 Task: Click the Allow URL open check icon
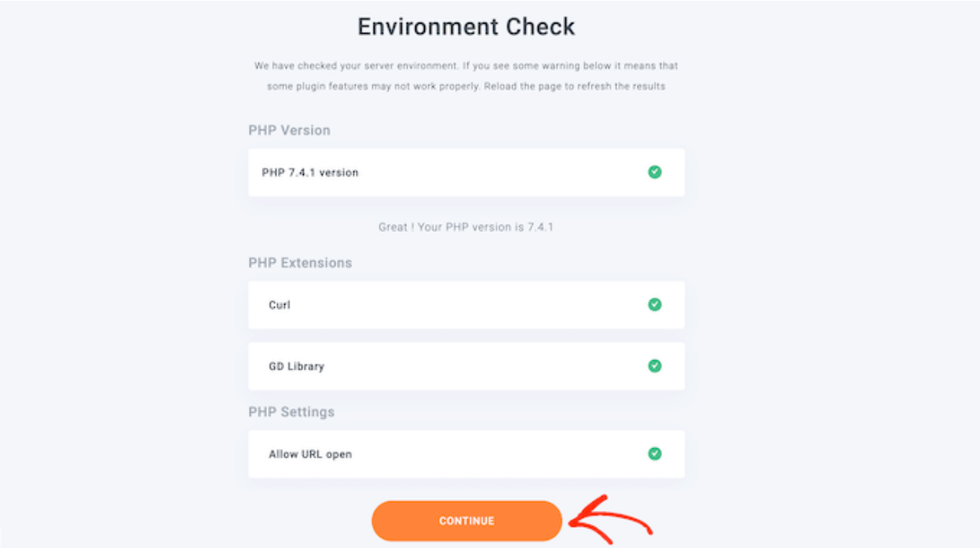point(654,454)
